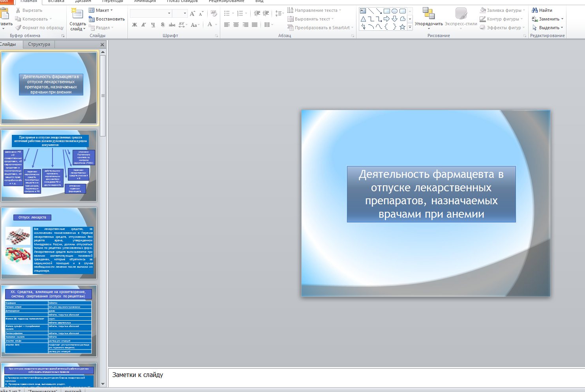The height and width of the screenshot is (392, 585).
Task: Open the Заменить replace button
Action: pos(547,19)
